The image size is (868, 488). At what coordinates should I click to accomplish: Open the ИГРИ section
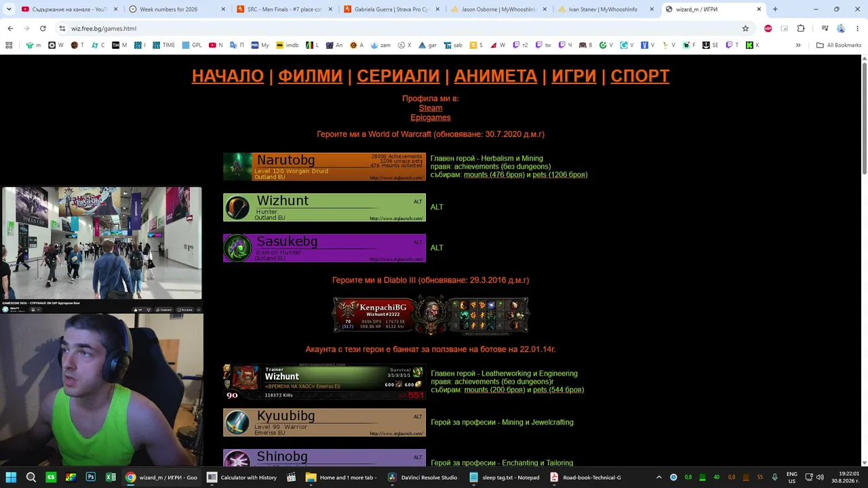(574, 76)
